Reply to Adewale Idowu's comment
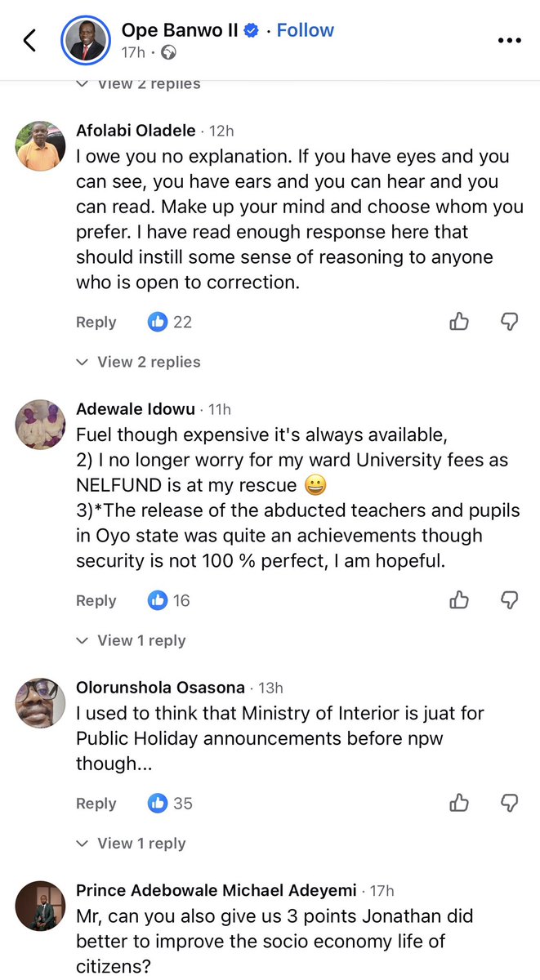Viewport: 540px width, 980px height. (96, 600)
